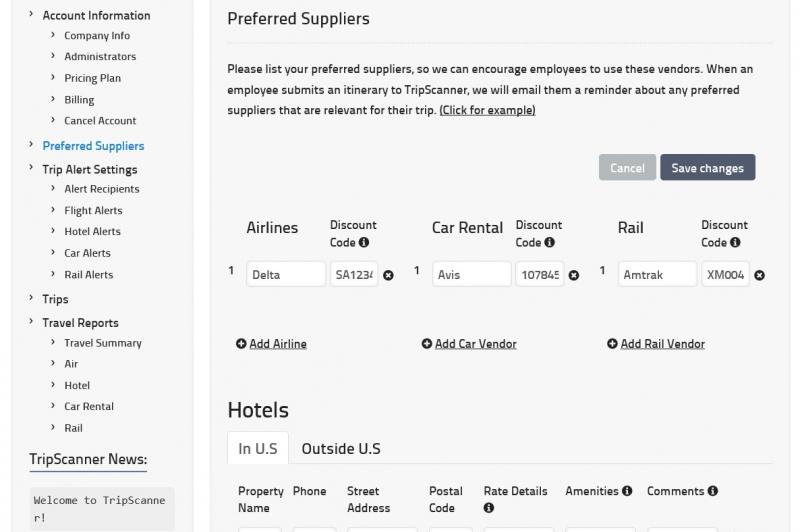Click the Save changes button
Image resolution: width=800 pixels, height=532 pixels.
708,167
